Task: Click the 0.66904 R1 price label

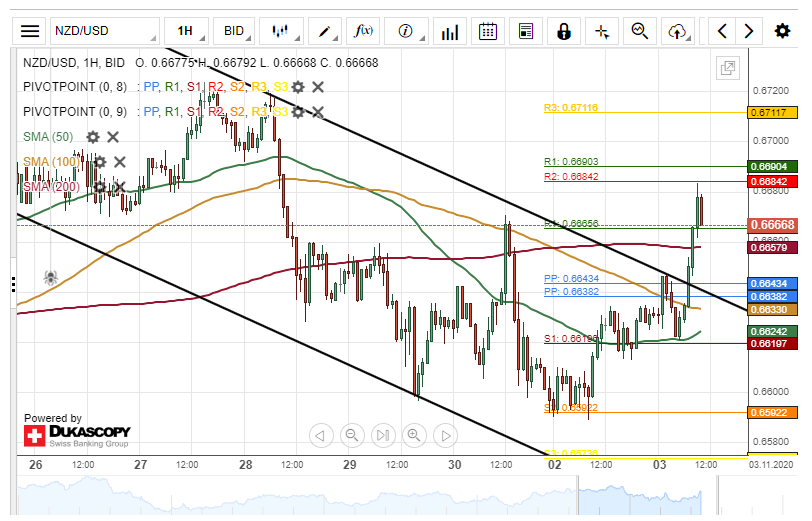Action: coord(772,167)
